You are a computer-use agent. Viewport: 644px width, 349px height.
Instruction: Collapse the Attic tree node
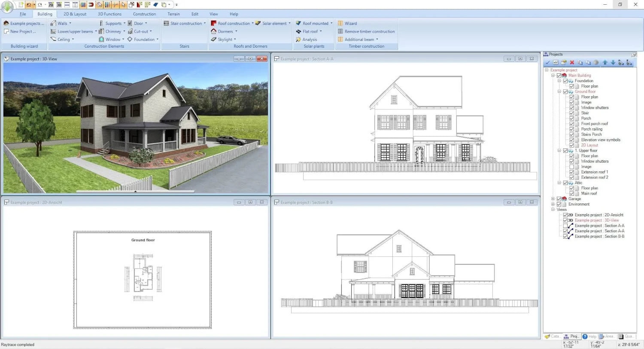pyautogui.click(x=559, y=183)
